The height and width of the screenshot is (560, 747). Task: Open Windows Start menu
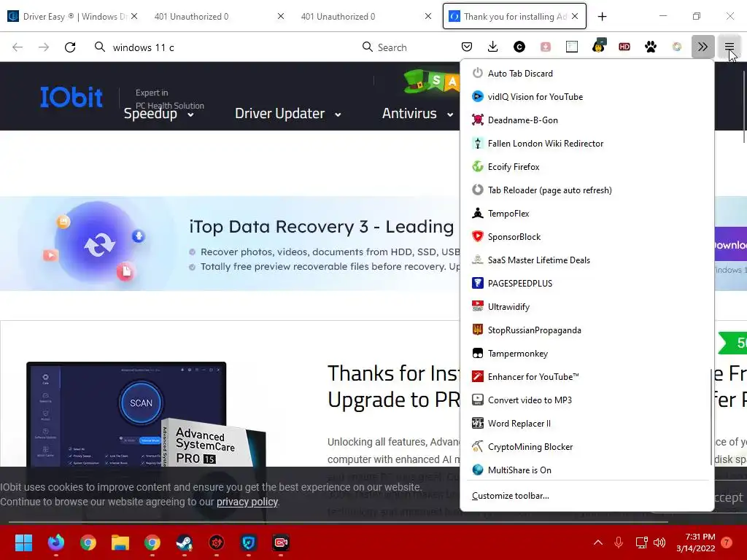coord(23,542)
